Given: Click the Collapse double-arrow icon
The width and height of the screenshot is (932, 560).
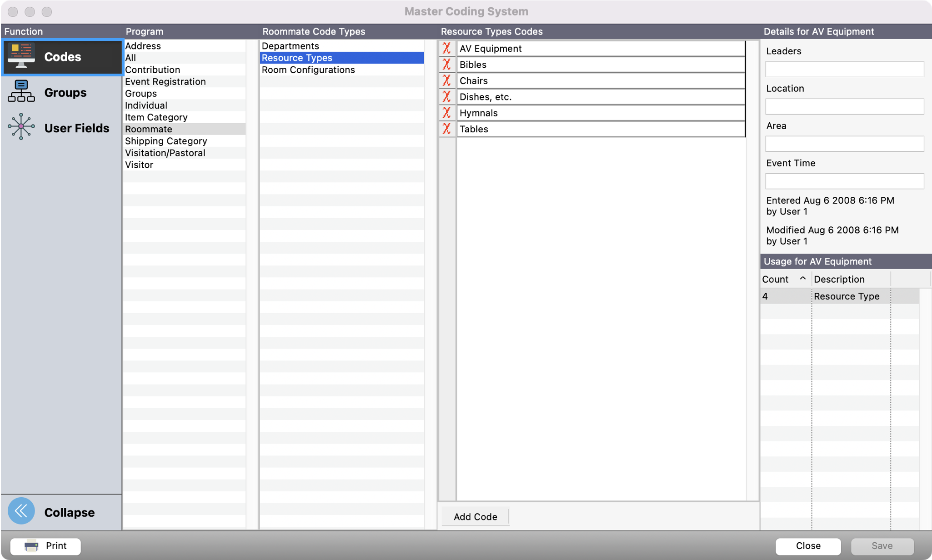Looking at the screenshot, I should [21, 511].
